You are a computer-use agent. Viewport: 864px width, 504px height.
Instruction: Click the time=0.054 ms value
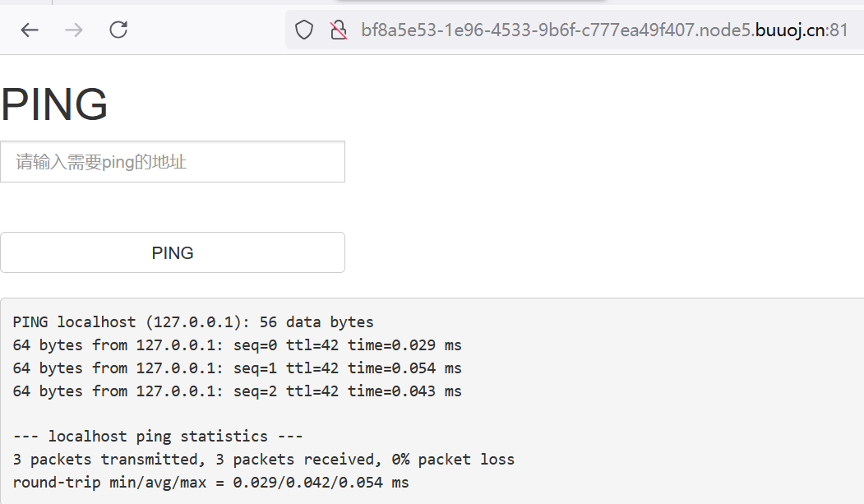point(404,368)
